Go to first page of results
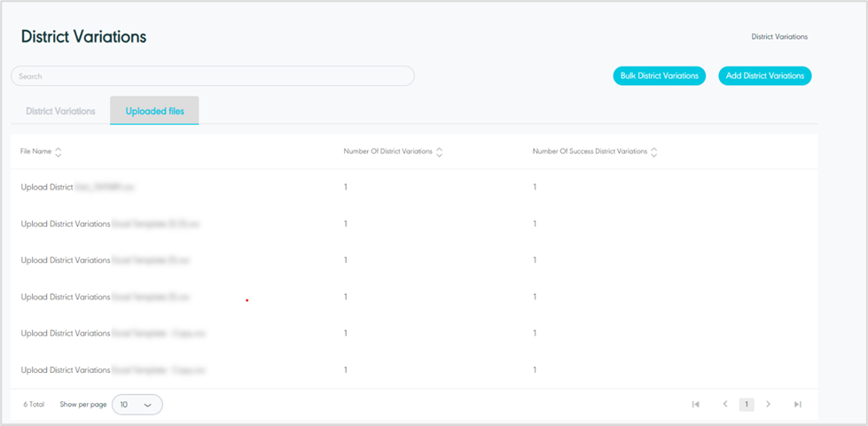 pyautogui.click(x=695, y=405)
